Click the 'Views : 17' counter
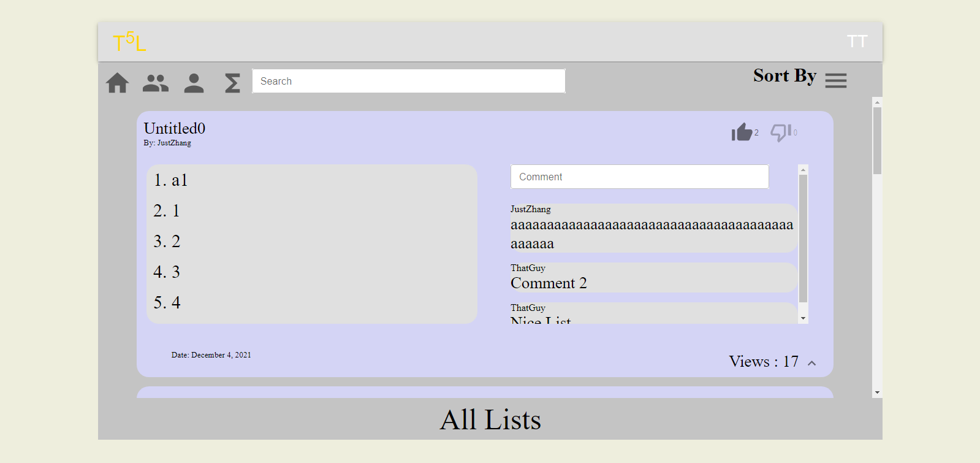The image size is (980, 463). pos(764,362)
